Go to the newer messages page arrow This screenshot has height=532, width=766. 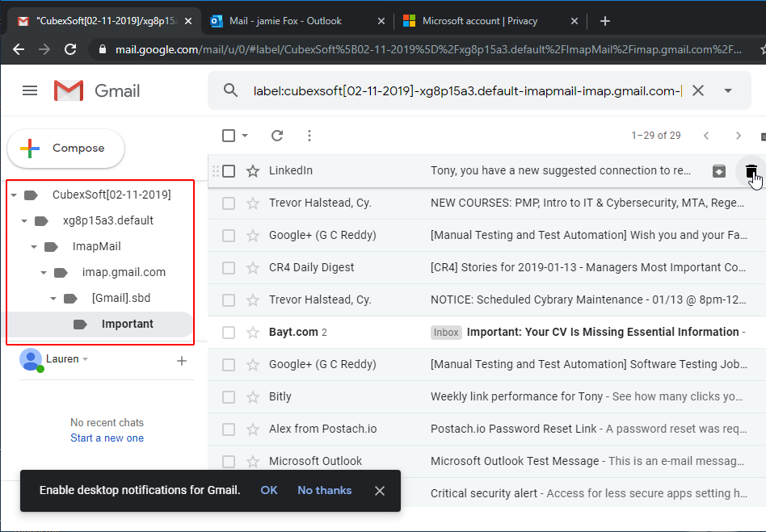[706, 136]
